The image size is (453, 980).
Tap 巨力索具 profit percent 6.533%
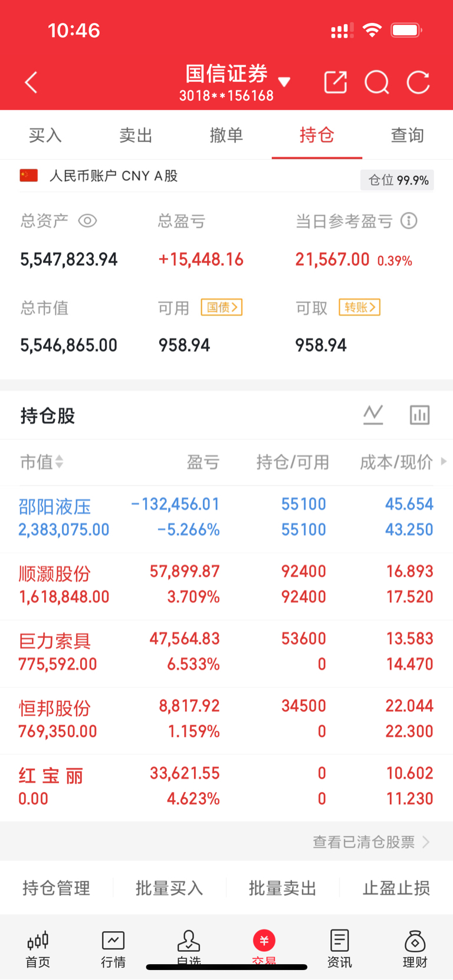point(193,664)
